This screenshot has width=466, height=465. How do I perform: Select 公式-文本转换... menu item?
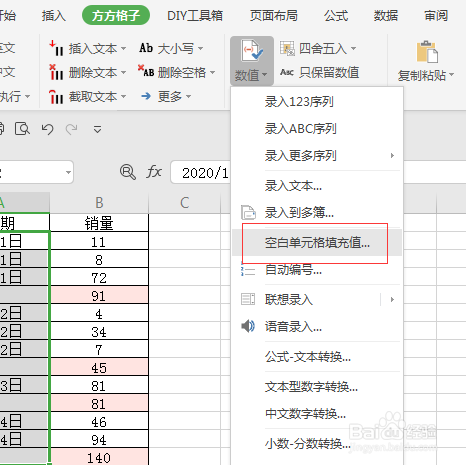[317, 357]
